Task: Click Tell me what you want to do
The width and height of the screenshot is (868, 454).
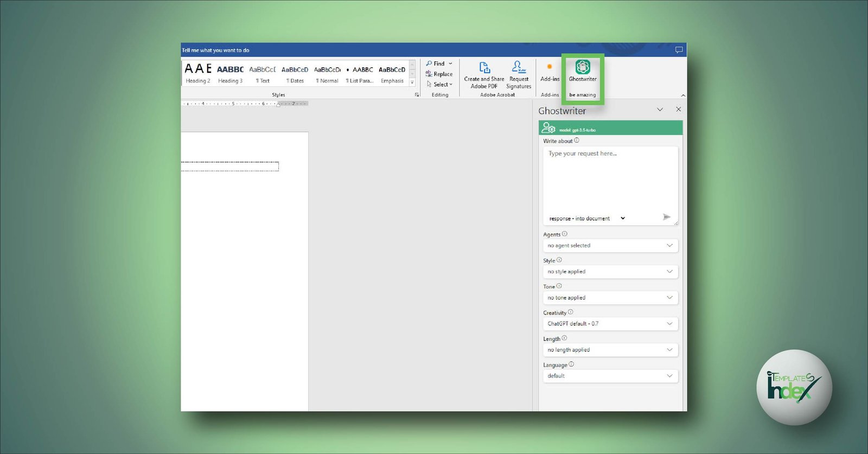Action: tap(215, 50)
